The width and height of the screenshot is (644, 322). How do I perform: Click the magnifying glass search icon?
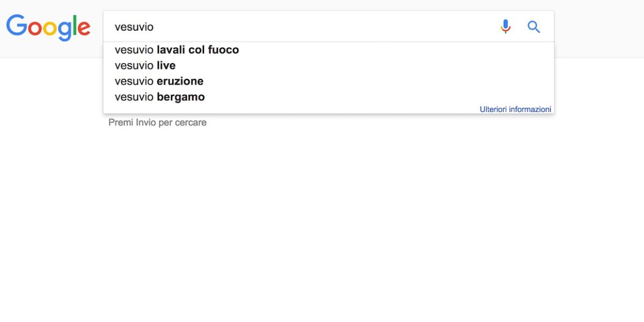point(533,27)
